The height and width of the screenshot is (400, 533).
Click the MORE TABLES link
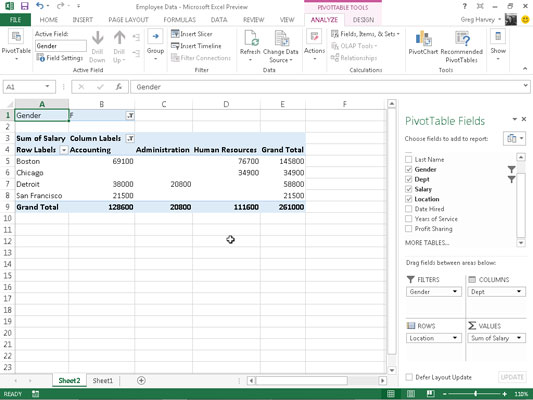[x=427, y=243]
